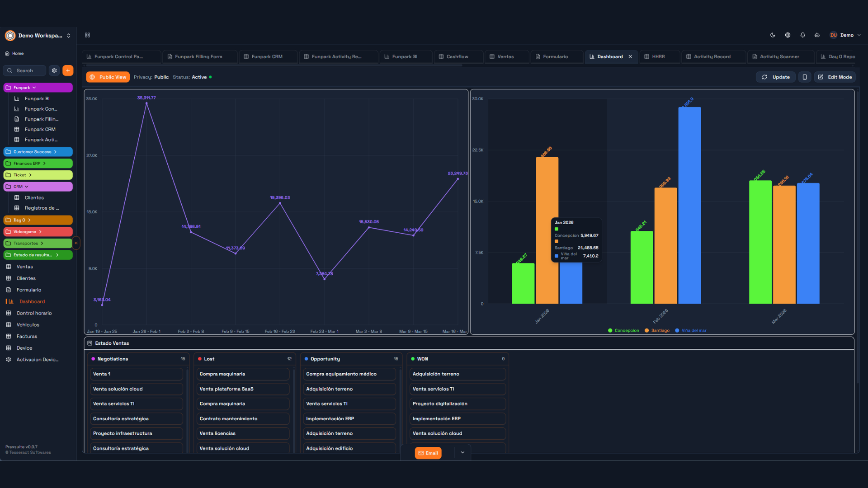Collapse the Funpark folder
Viewport: 868px width, 488px height.
tap(34, 88)
